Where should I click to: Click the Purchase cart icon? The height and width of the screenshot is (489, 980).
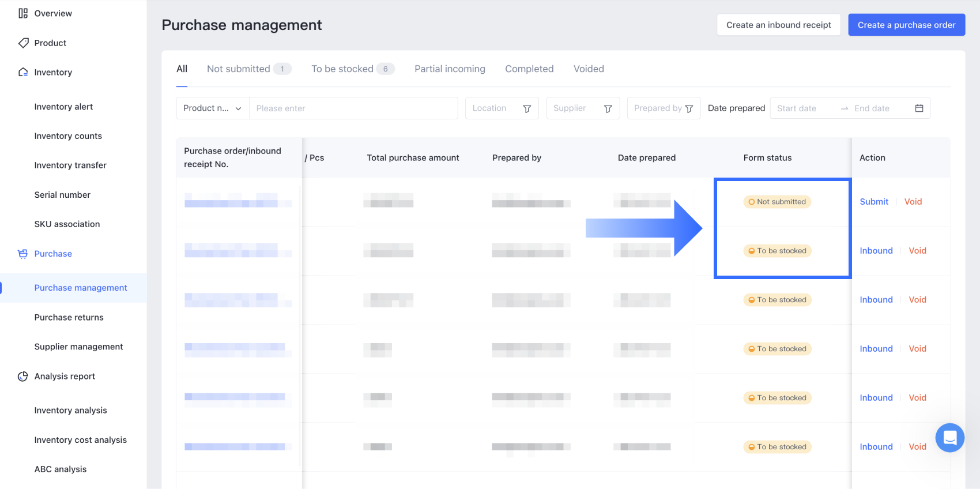coord(23,254)
